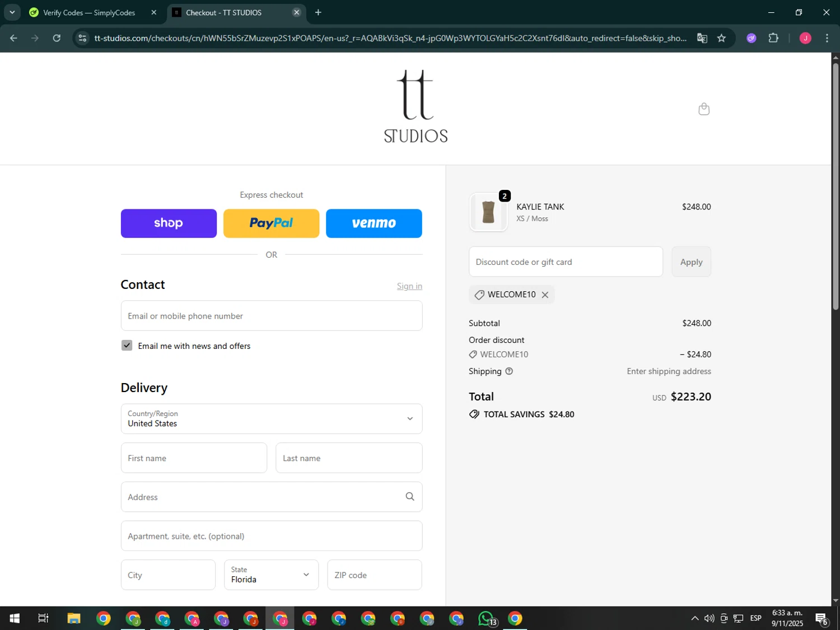Open the Windows Start menu
The width and height of the screenshot is (840, 630).
tap(15, 618)
